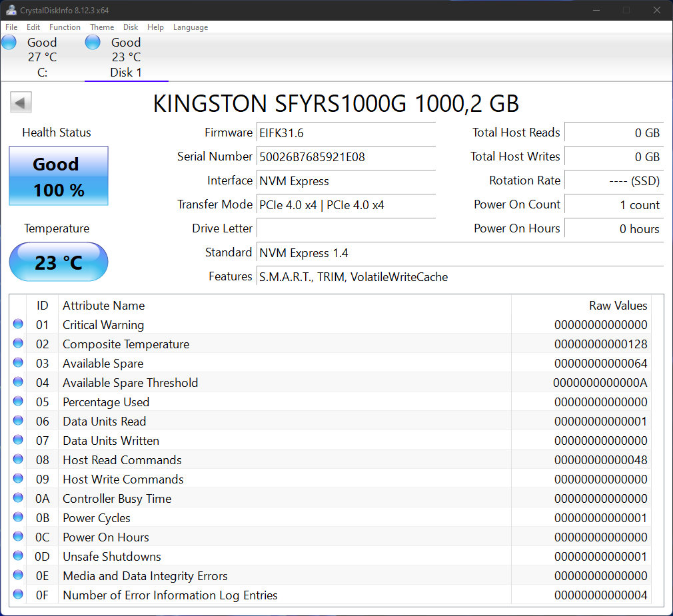Click the Transfer Mode field

346,205
